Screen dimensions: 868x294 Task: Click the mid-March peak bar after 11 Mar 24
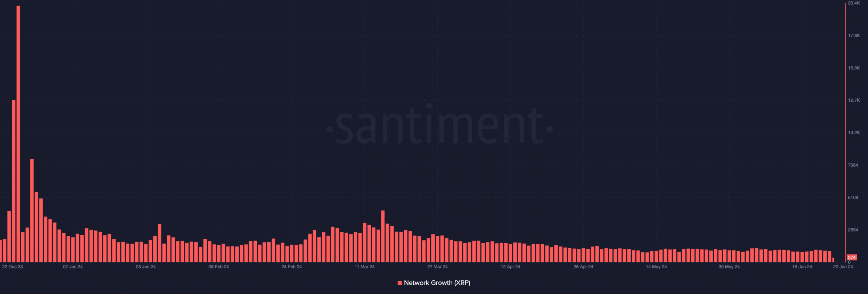tap(383, 236)
